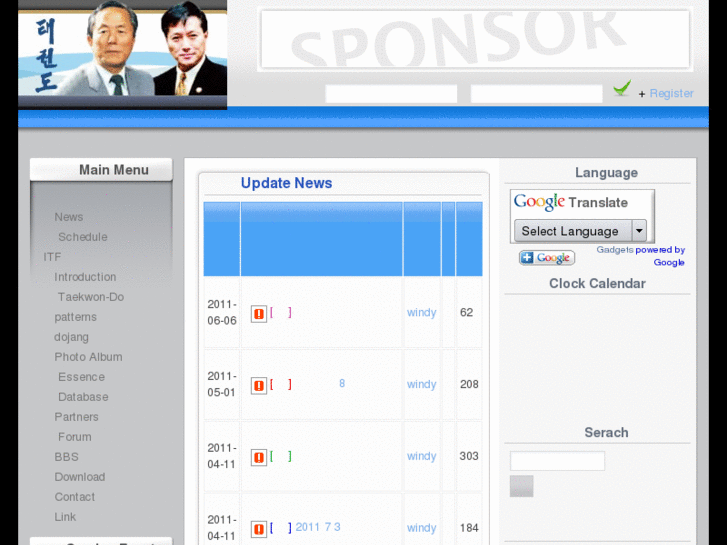Open Essence menu entry
This screenshot has width=727, height=545.
click(x=82, y=377)
